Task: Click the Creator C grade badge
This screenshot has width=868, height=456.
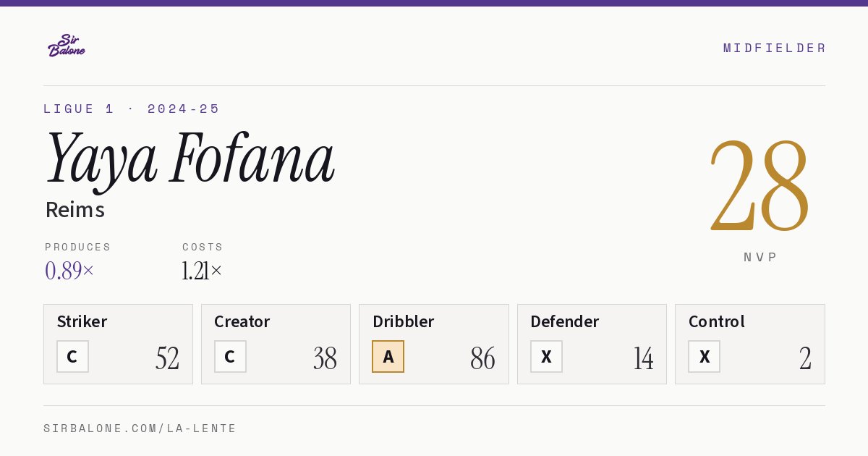Action: pos(230,356)
